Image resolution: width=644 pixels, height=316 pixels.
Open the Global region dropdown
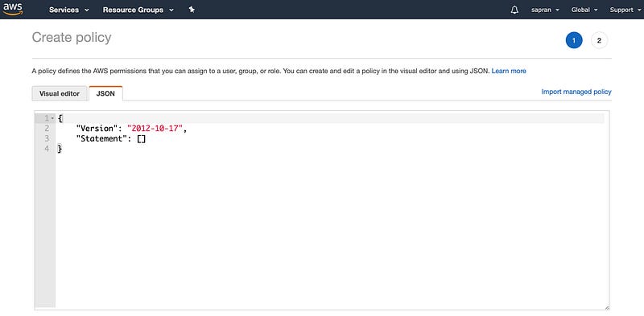tap(584, 10)
